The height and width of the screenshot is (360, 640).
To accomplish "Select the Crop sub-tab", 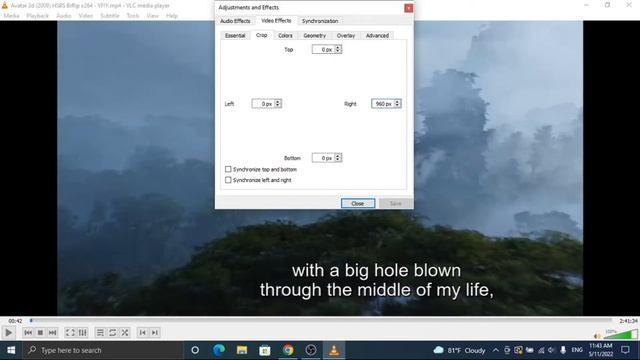I will coord(262,35).
